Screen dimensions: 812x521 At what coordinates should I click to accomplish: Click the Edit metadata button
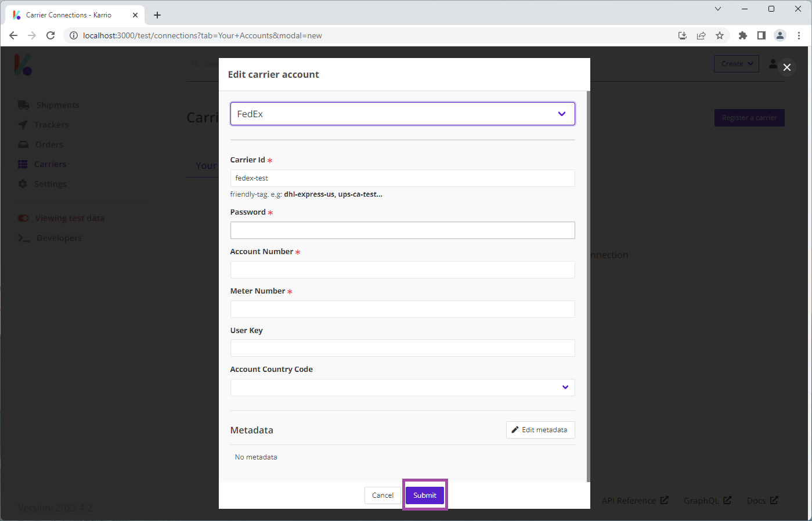tap(540, 430)
